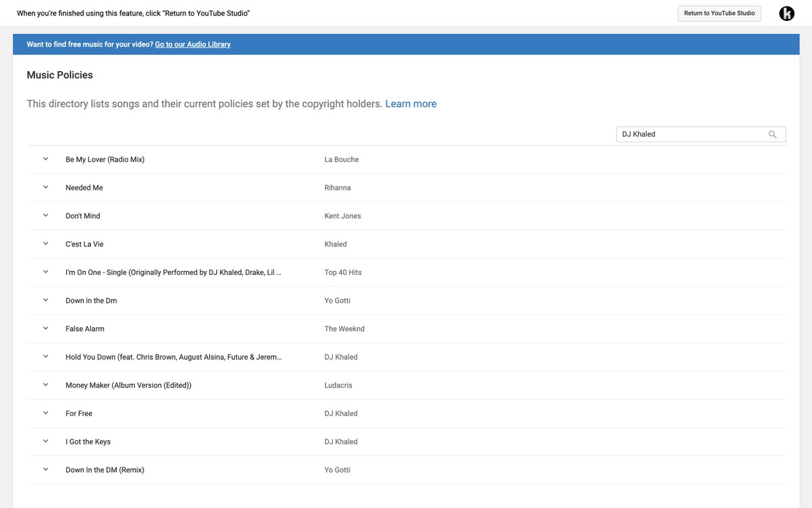Expand the C'est La Vie row chevron
812x508 pixels.
[46, 244]
